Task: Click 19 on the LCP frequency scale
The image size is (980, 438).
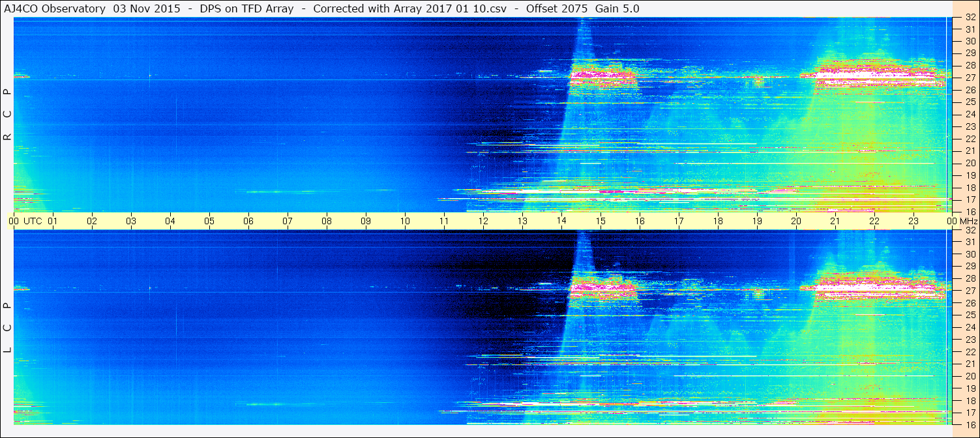Action: [x=970, y=388]
